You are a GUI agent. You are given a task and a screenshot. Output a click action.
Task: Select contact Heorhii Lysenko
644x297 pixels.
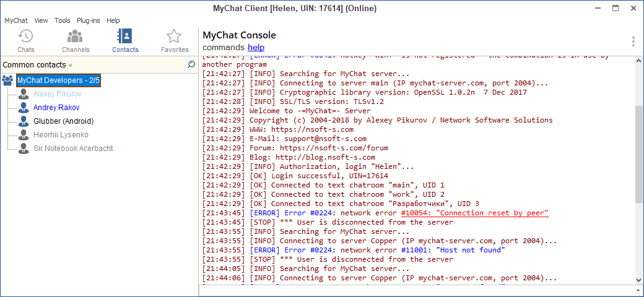click(61, 134)
